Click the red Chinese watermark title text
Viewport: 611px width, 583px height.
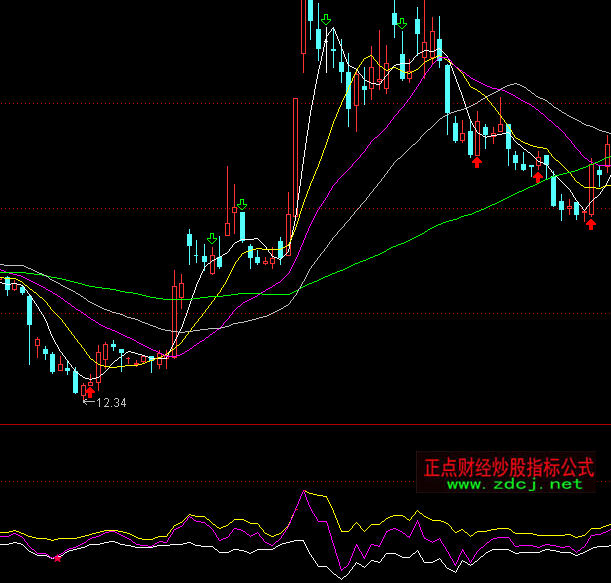509,466
